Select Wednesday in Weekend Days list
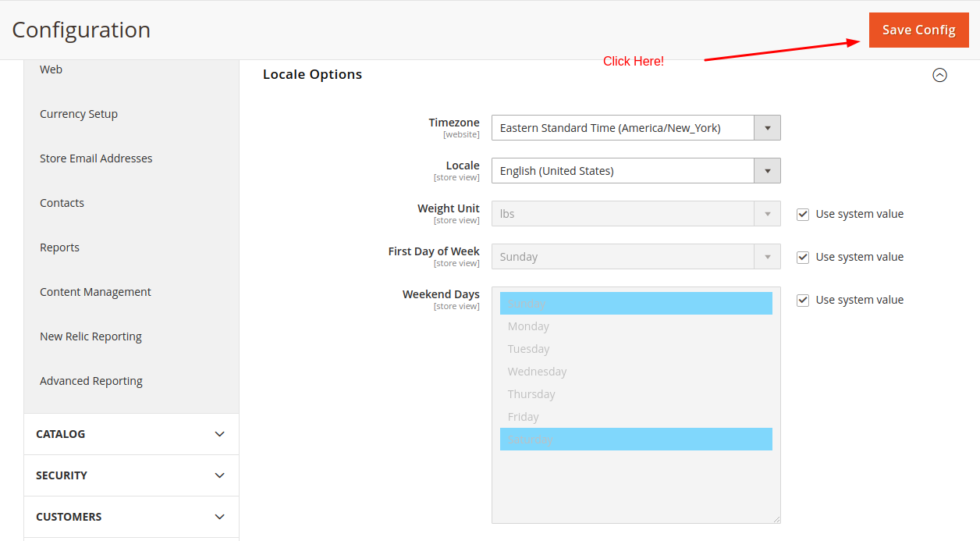The width and height of the screenshot is (980, 541). pos(636,372)
